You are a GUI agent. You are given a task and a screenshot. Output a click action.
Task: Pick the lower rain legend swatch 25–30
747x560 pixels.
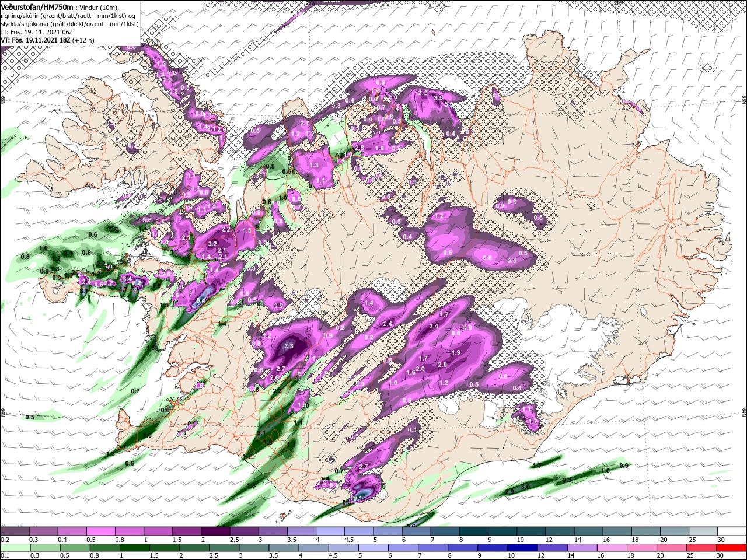click(x=703, y=547)
